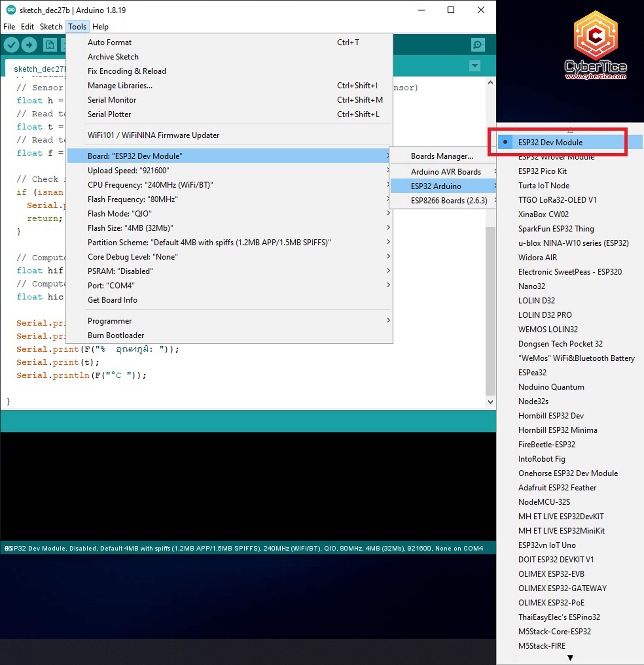644x665 pixels.
Task: Expand ESP8266 Boards submenu
Action: click(449, 200)
